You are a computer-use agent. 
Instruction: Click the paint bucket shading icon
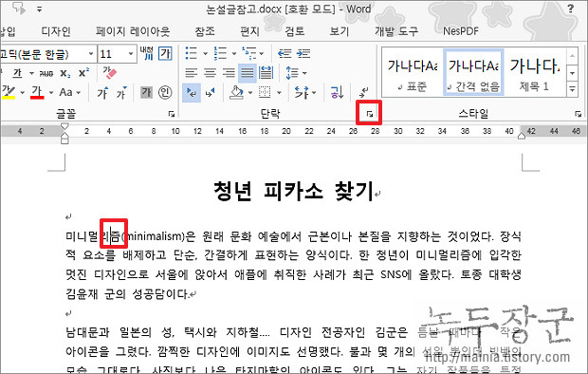click(236, 92)
